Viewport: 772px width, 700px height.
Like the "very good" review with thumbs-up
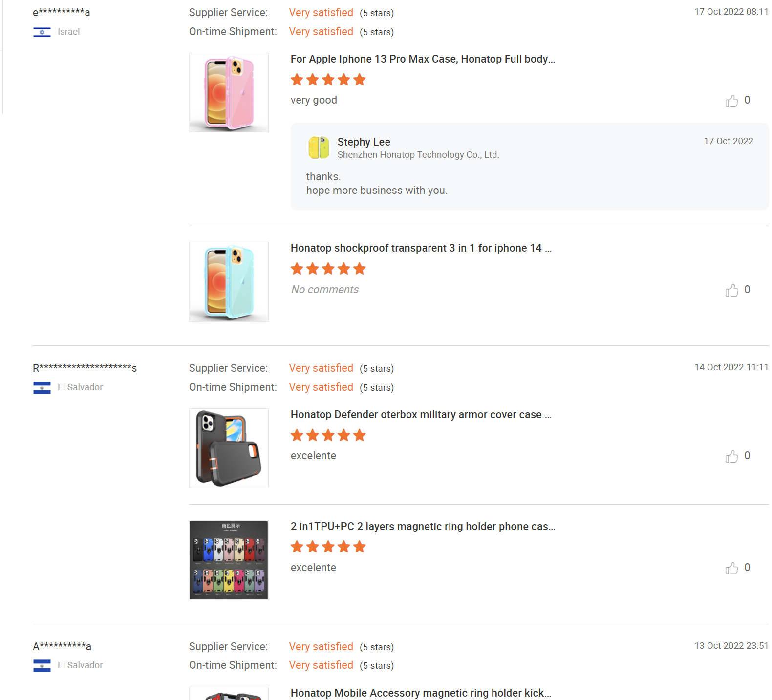pos(731,101)
